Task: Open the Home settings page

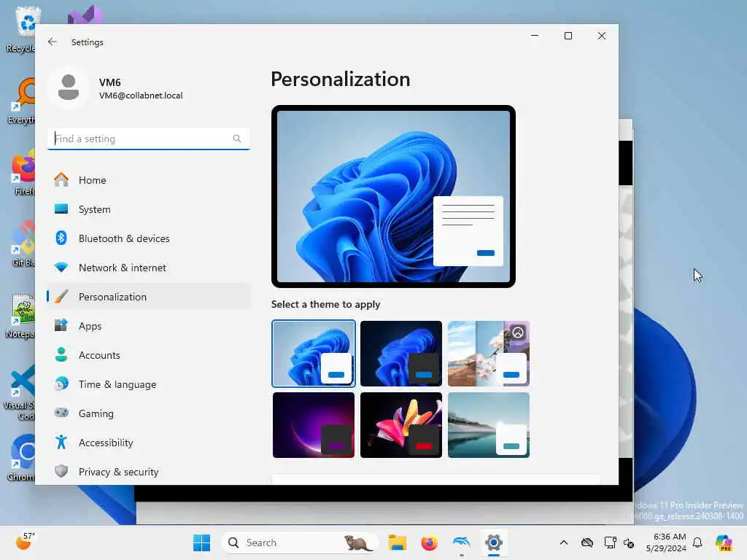Action: coord(149,180)
